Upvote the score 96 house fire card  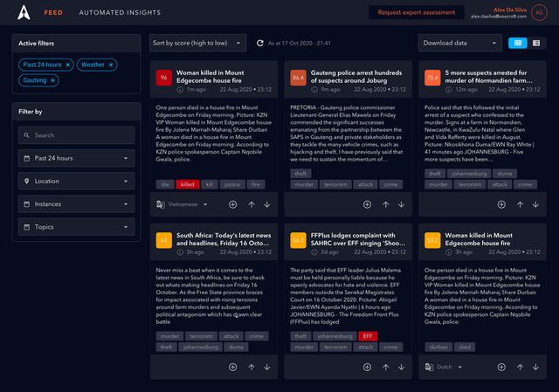tap(252, 204)
